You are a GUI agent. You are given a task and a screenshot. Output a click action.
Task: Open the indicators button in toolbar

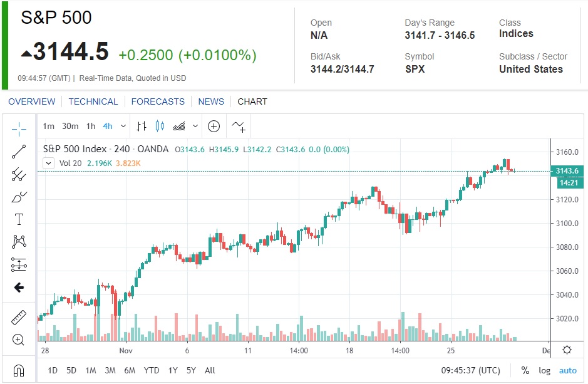[x=239, y=126]
